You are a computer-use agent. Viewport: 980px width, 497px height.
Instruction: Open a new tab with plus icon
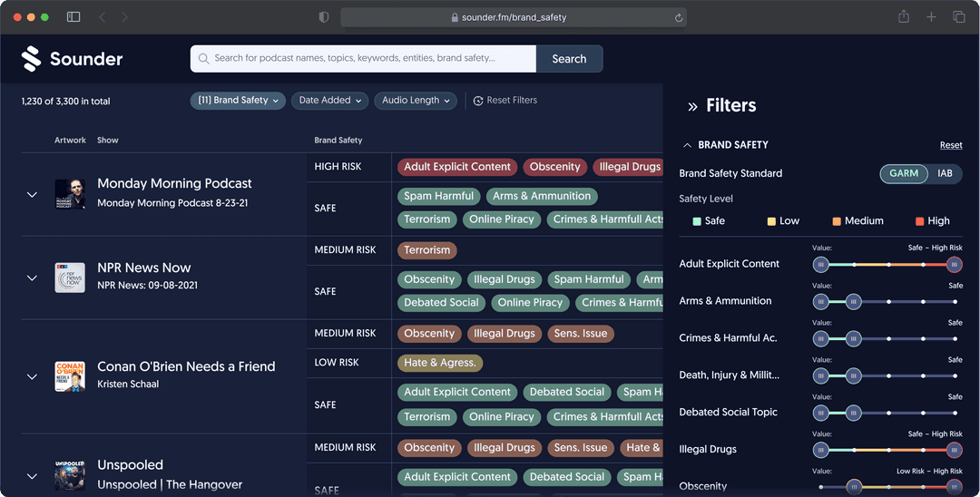[931, 17]
